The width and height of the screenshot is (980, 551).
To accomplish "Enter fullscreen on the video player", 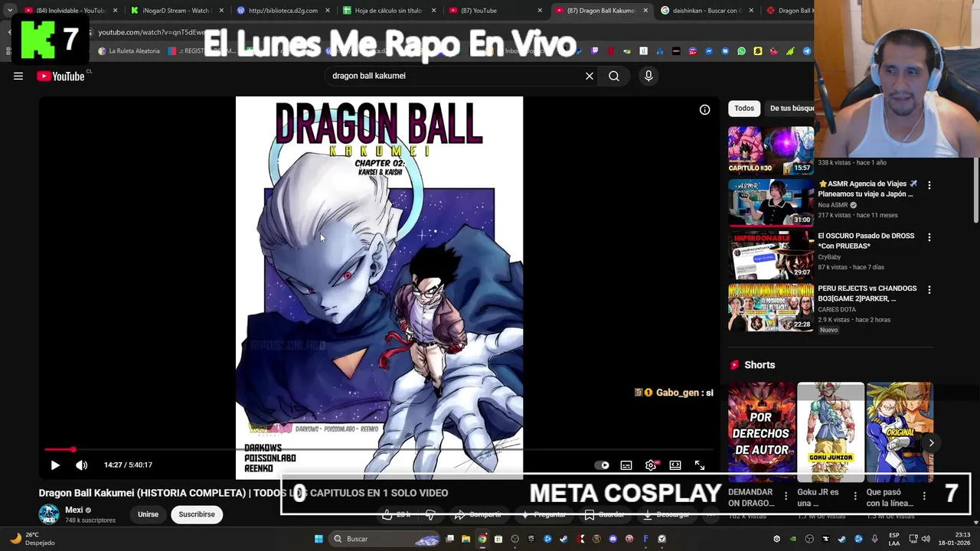I will tap(700, 465).
